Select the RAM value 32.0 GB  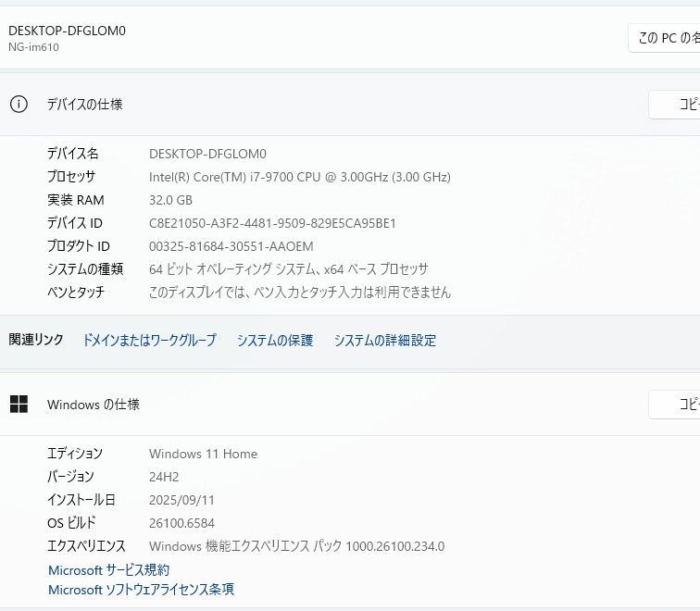click(170, 200)
